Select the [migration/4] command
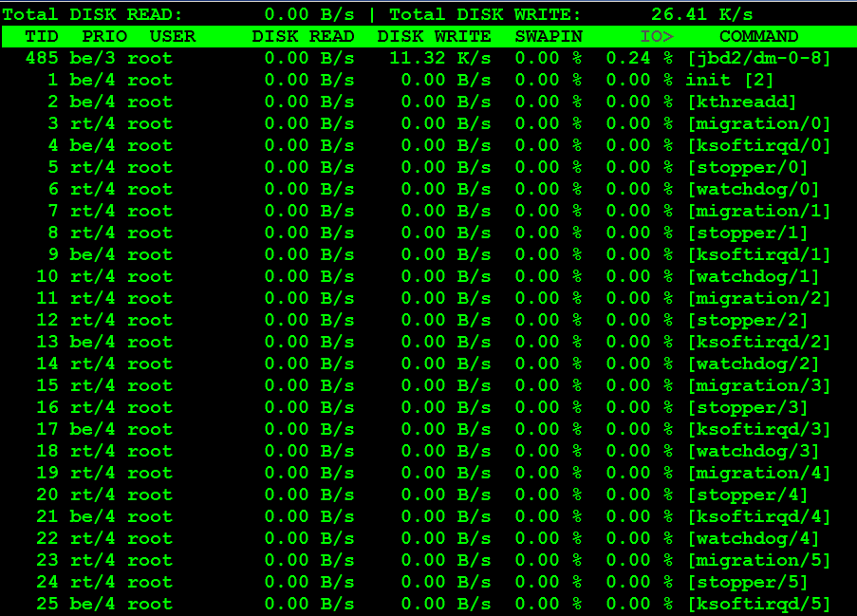 click(759, 474)
